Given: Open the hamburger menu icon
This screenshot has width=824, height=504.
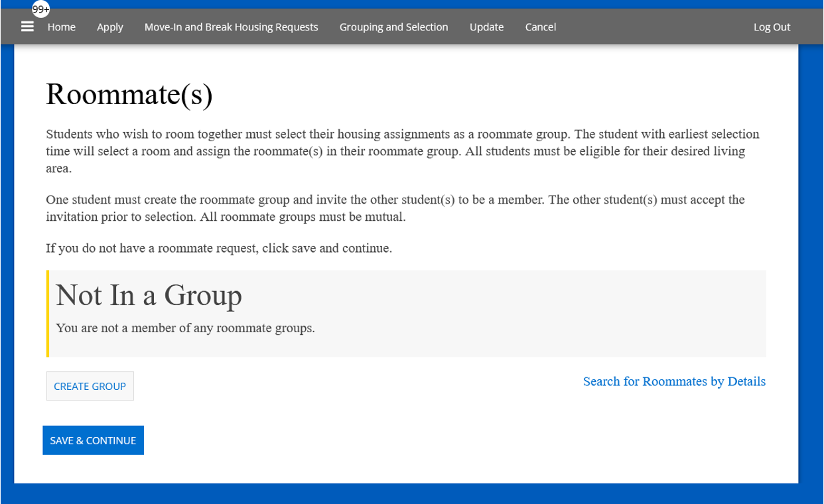Looking at the screenshot, I should tap(27, 27).
